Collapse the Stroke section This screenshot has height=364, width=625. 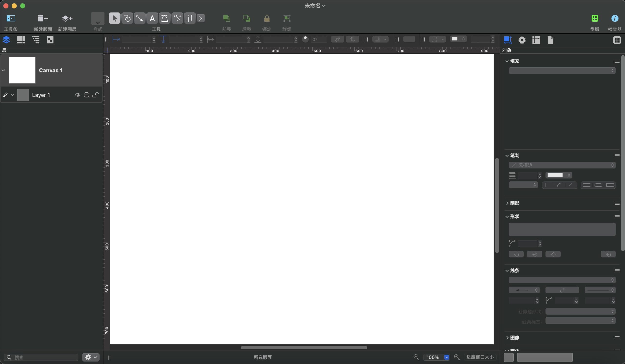click(507, 156)
